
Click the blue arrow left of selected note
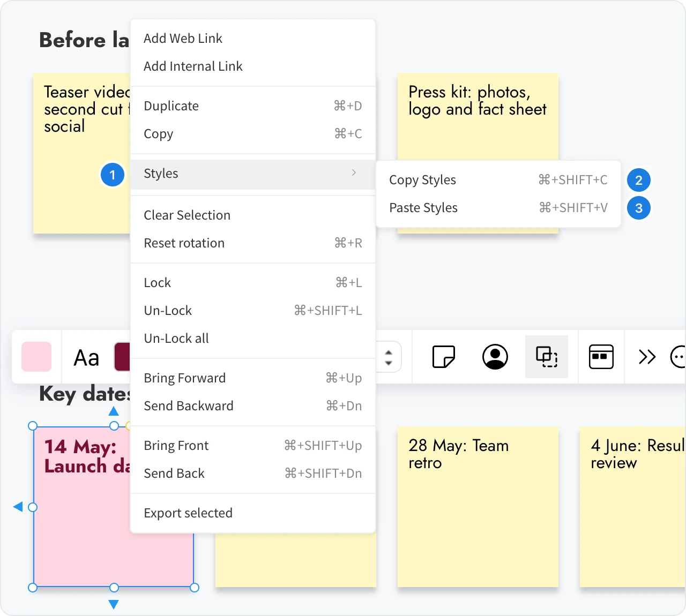18,507
